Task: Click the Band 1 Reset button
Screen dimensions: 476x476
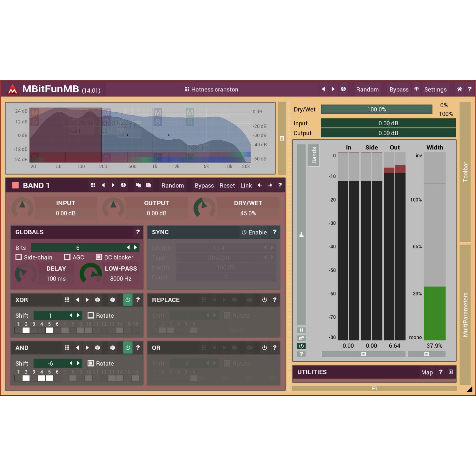Action: [x=227, y=185]
